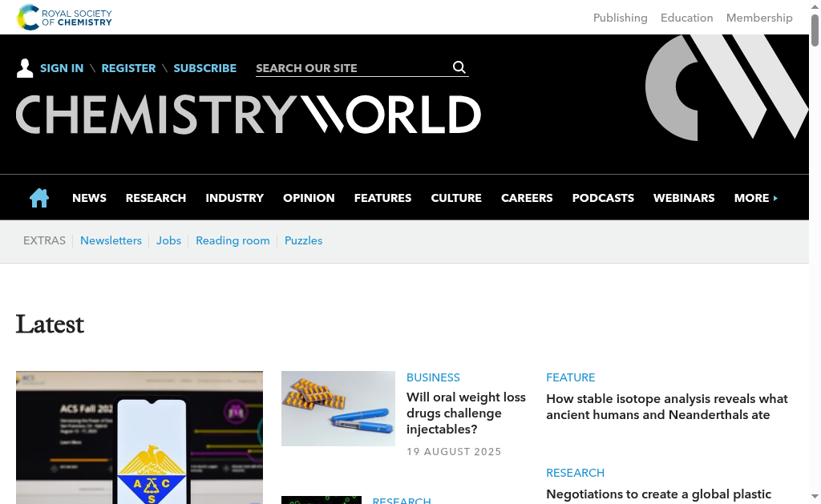Open the News section

click(89, 198)
